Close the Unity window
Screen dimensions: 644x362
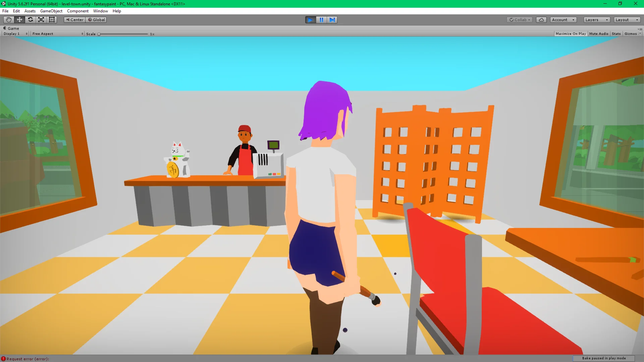click(636, 4)
